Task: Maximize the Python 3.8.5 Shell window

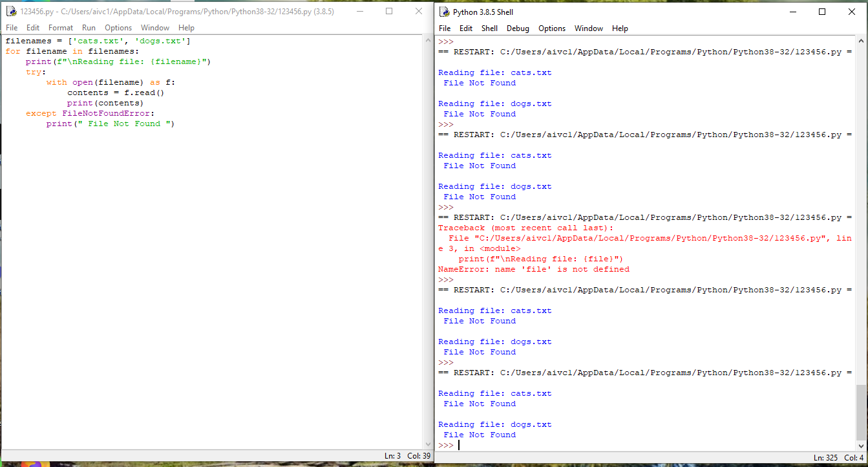Action: tap(822, 12)
